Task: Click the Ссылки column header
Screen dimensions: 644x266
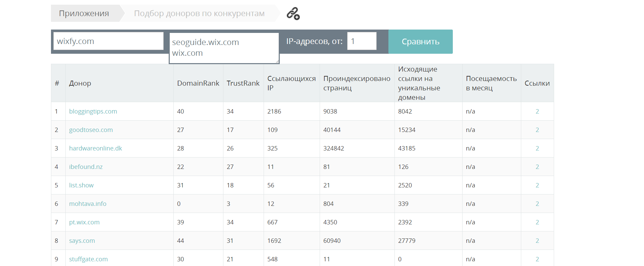Action: pos(537,83)
